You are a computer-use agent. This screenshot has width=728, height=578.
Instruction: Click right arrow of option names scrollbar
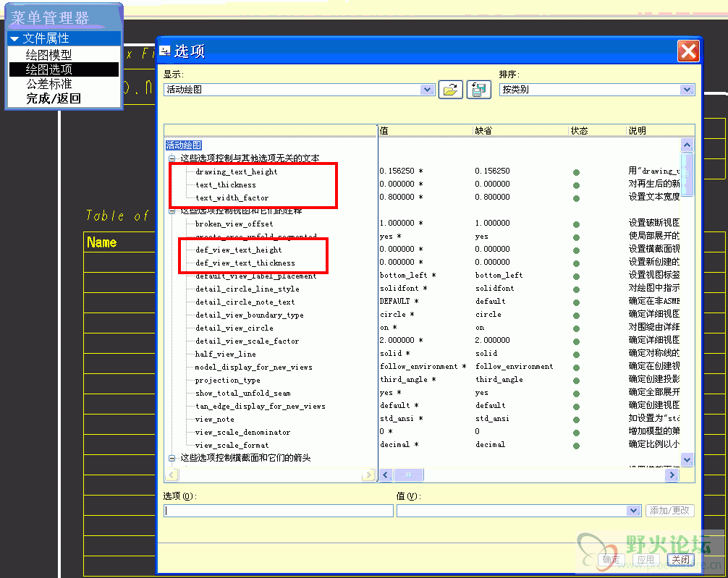pyautogui.click(x=368, y=475)
